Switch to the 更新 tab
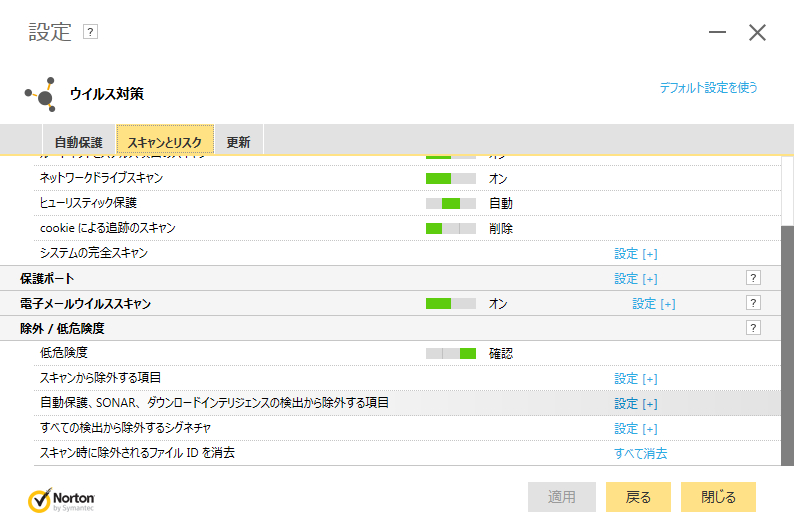Screen dimensions: 794x528 [x=238, y=142]
